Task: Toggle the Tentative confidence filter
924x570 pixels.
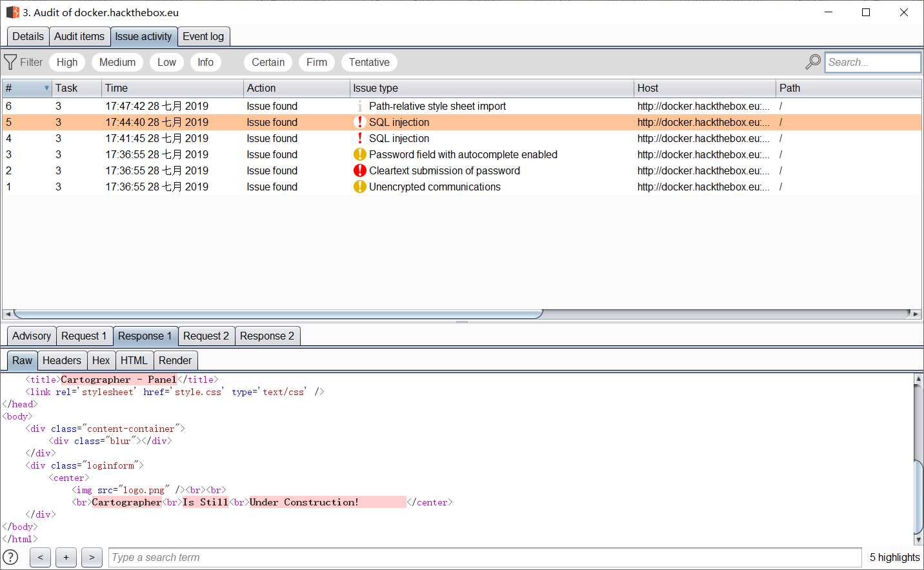Action: [369, 62]
